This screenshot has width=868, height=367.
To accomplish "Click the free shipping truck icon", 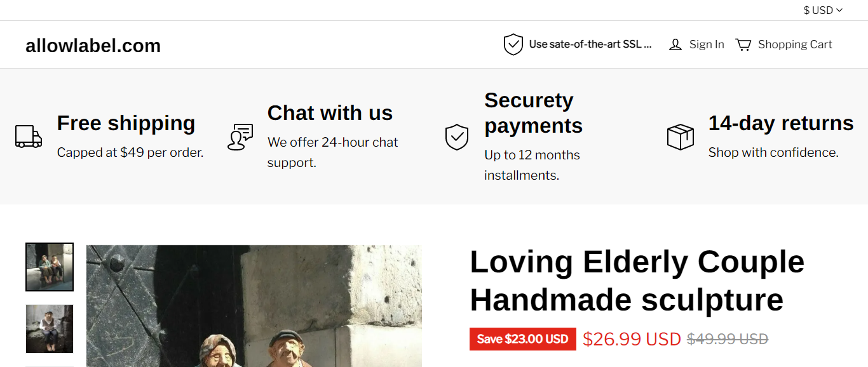I will pyautogui.click(x=29, y=137).
